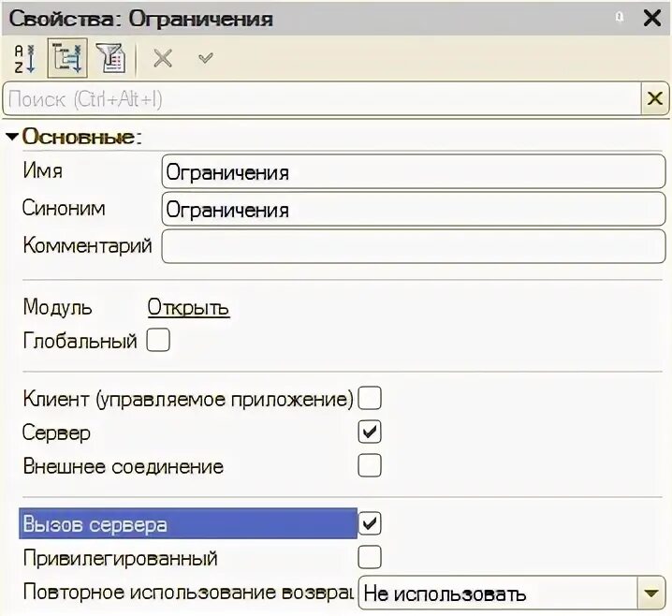The image size is (672, 616).
Task: Enable the Привилегированный checkbox
Action: click(370, 558)
